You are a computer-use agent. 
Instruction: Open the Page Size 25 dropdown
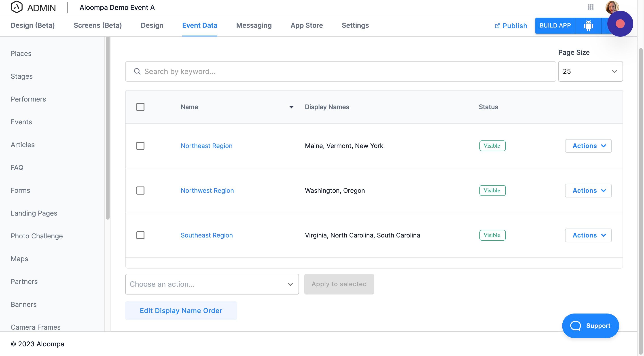point(591,72)
